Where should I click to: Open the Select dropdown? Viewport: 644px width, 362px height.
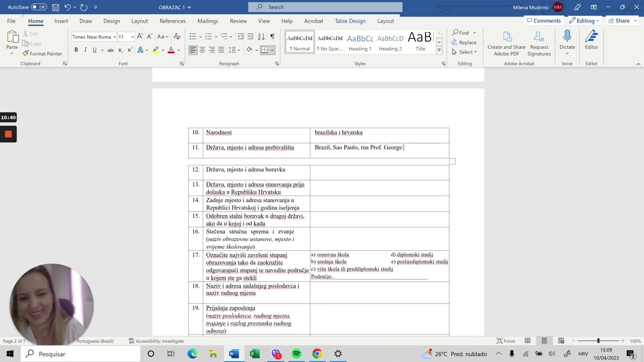pos(464,52)
